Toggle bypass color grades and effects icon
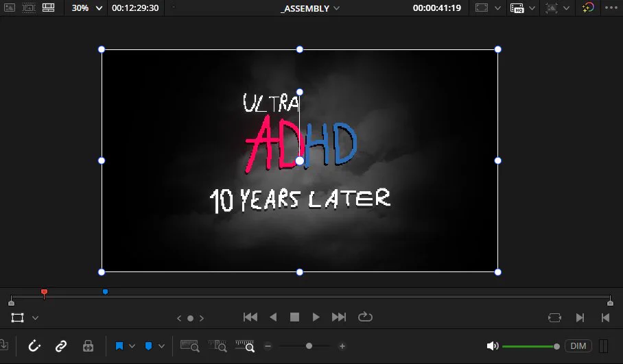 588,8
